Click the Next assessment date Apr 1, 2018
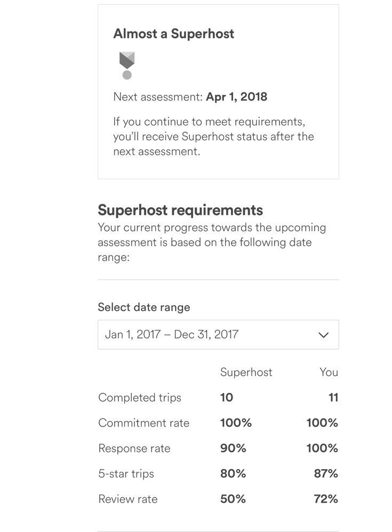 pyautogui.click(x=236, y=97)
